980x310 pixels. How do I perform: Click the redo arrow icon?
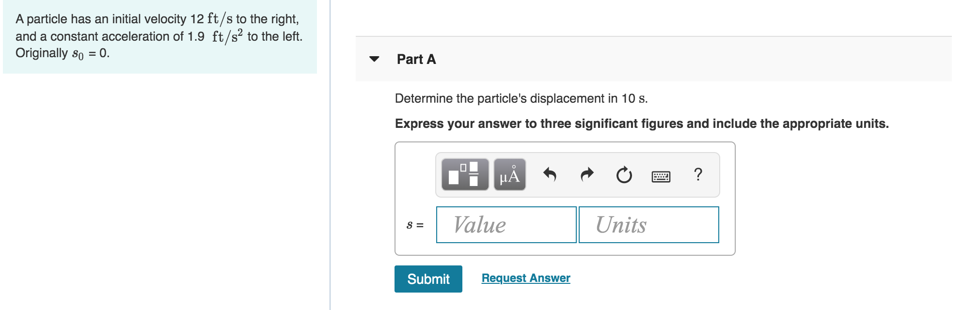[x=587, y=175]
